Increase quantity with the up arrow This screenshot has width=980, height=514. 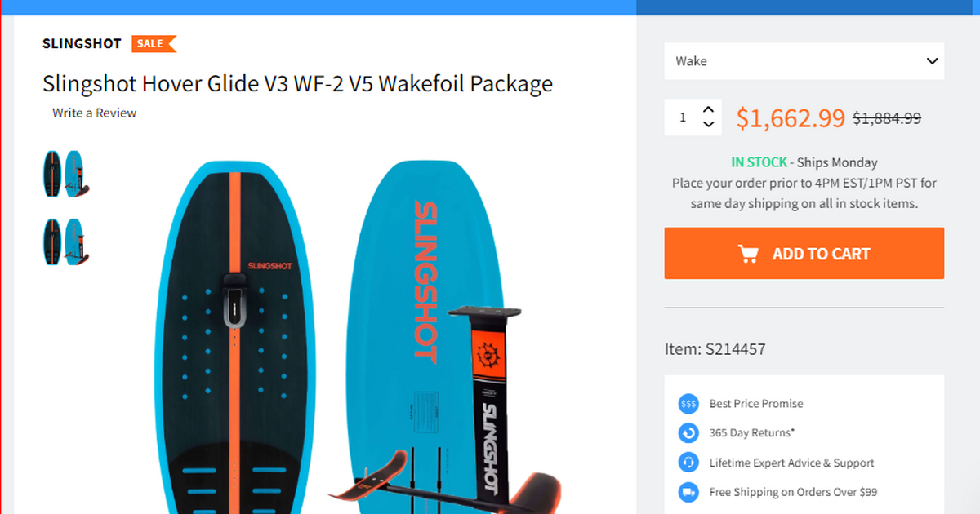(708, 109)
